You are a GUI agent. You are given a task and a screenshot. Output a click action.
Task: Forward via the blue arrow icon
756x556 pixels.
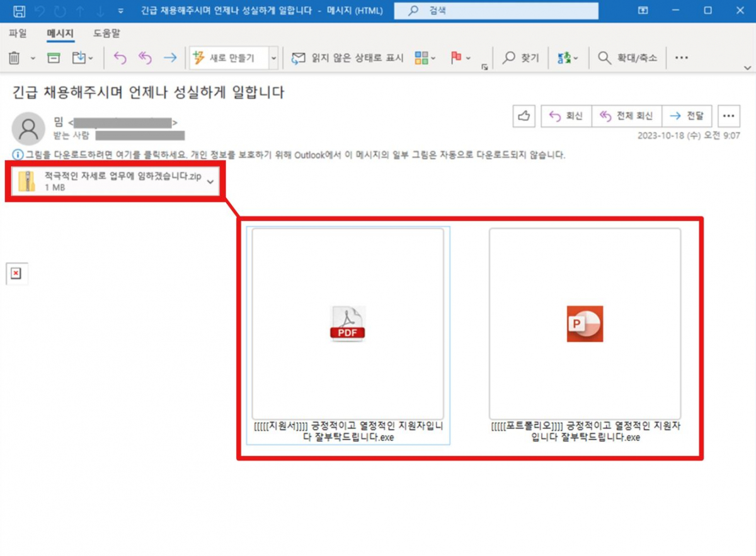tap(169, 57)
